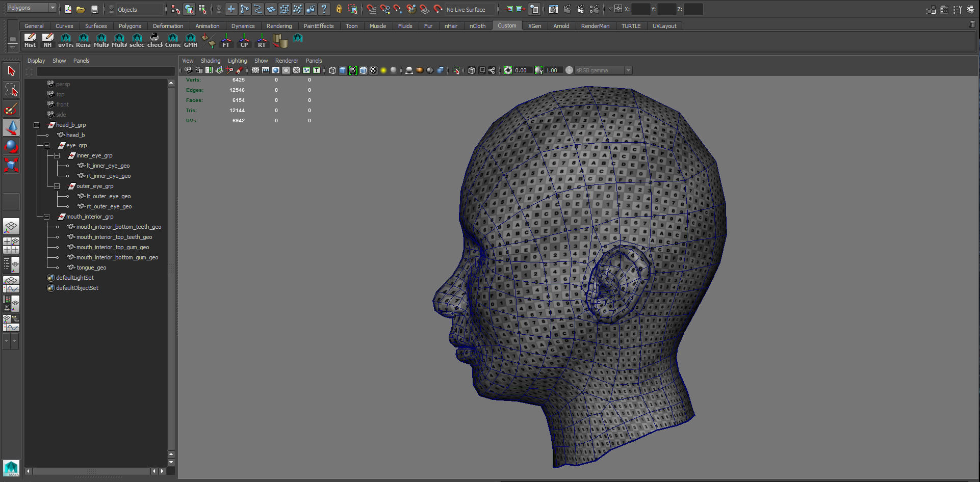The width and height of the screenshot is (980, 482).
Task: Toggle highlight selection mode icon
Action: [352, 9]
